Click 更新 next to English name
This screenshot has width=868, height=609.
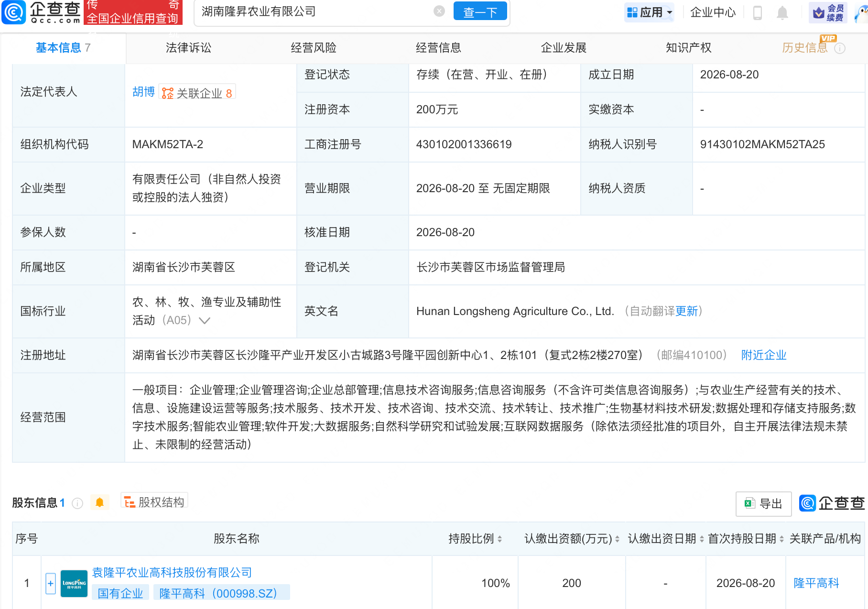687,311
